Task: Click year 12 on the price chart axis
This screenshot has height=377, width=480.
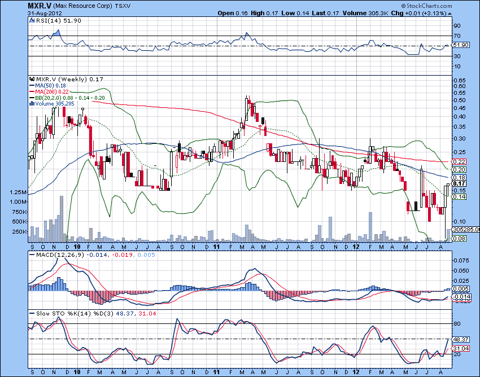Action: pos(356,247)
